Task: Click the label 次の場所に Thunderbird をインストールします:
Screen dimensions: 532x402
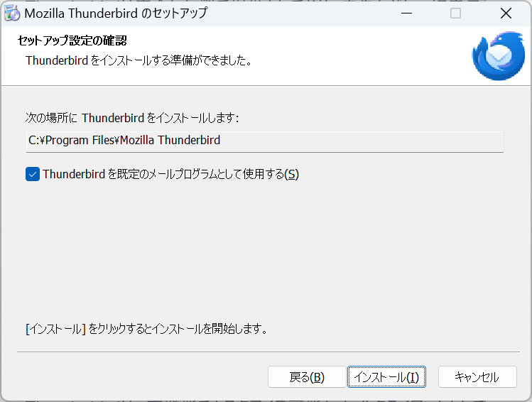Action: click(132, 118)
